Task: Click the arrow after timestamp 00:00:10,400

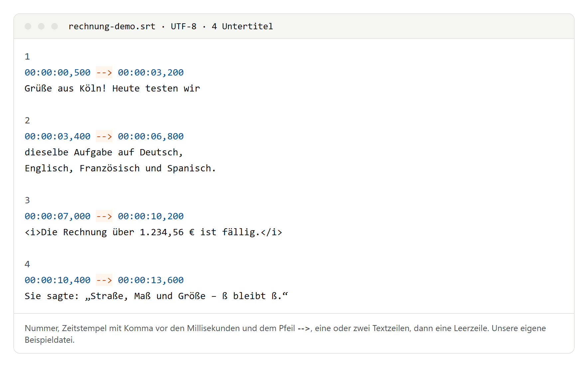Action: point(104,280)
